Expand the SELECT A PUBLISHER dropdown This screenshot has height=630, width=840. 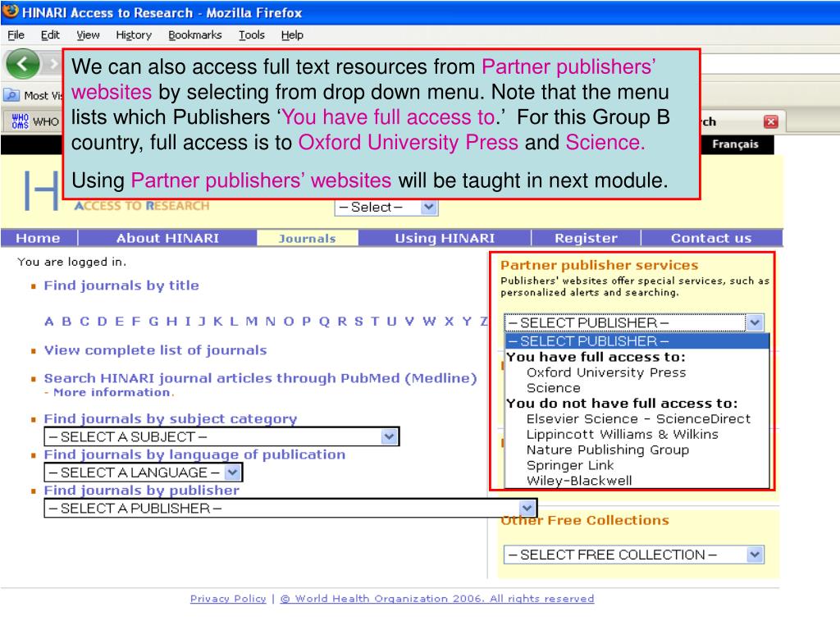point(290,509)
